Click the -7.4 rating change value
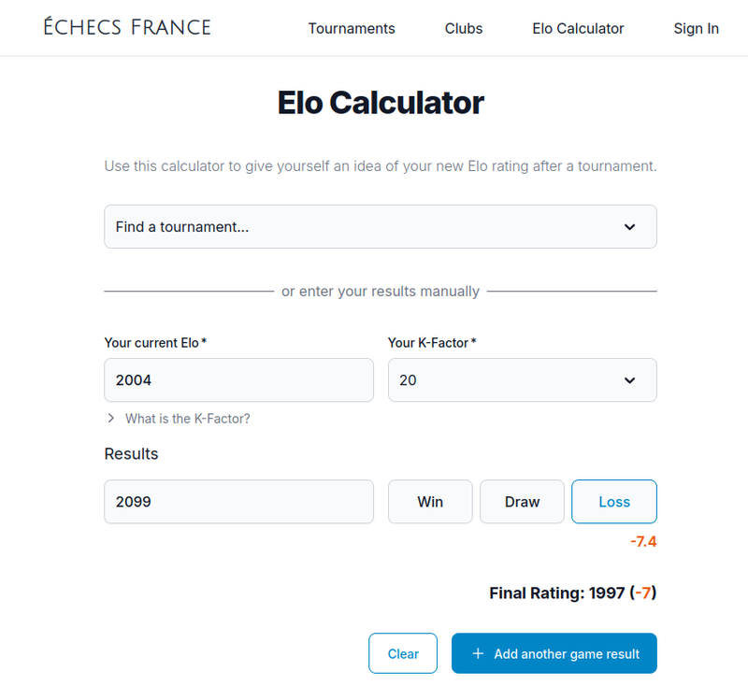The width and height of the screenshot is (748, 700). coord(641,541)
